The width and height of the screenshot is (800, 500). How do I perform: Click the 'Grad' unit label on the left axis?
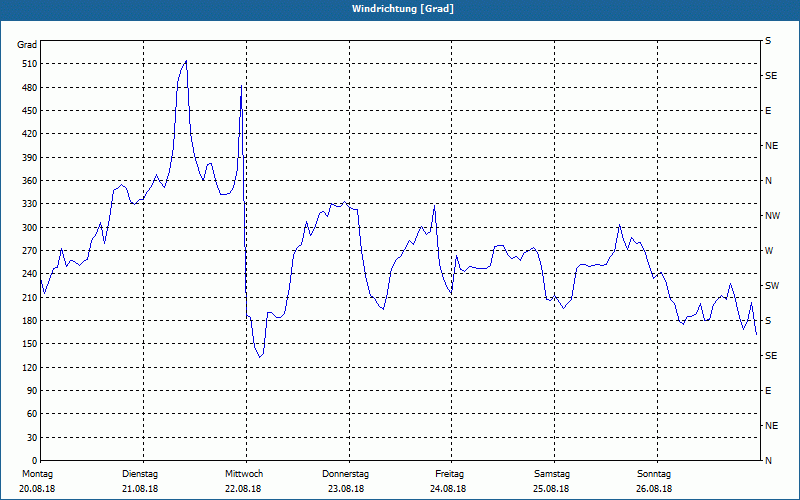pos(27,45)
